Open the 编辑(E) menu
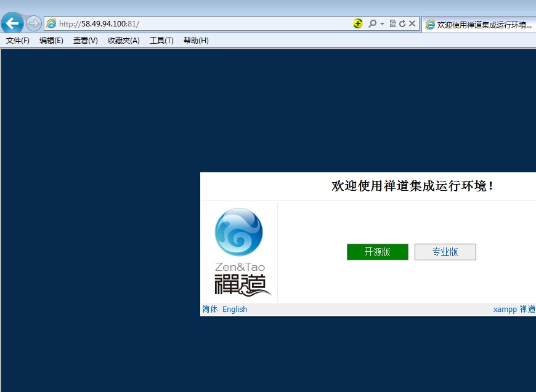The width and height of the screenshot is (536, 392). tap(51, 41)
